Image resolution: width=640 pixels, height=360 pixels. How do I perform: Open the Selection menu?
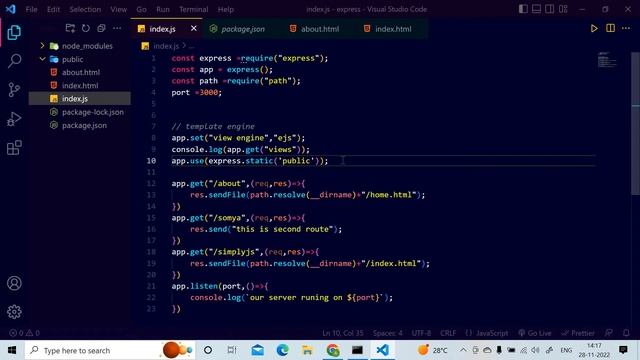tap(85, 9)
